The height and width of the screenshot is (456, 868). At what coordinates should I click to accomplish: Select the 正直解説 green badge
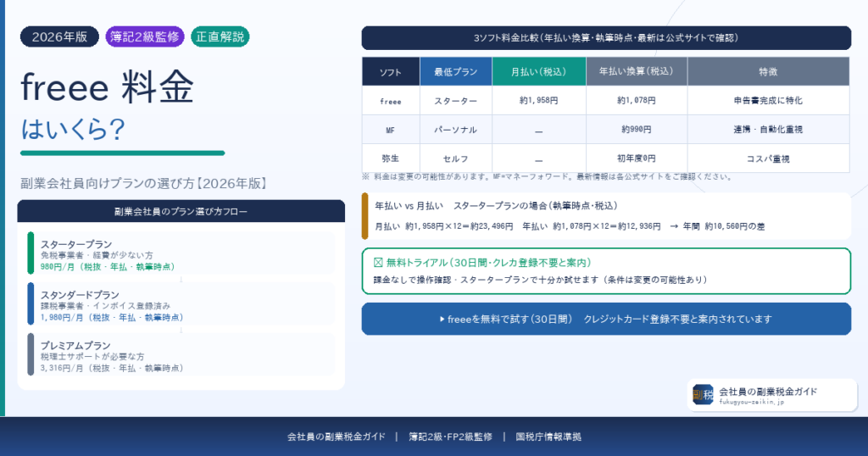click(220, 37)
